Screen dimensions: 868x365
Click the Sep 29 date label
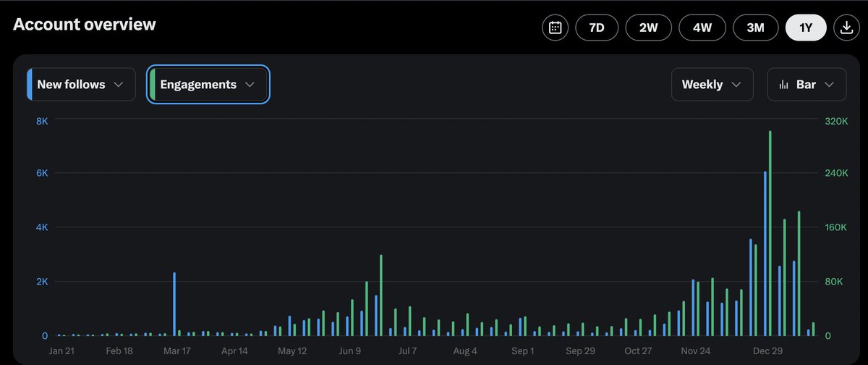point(579,351)
